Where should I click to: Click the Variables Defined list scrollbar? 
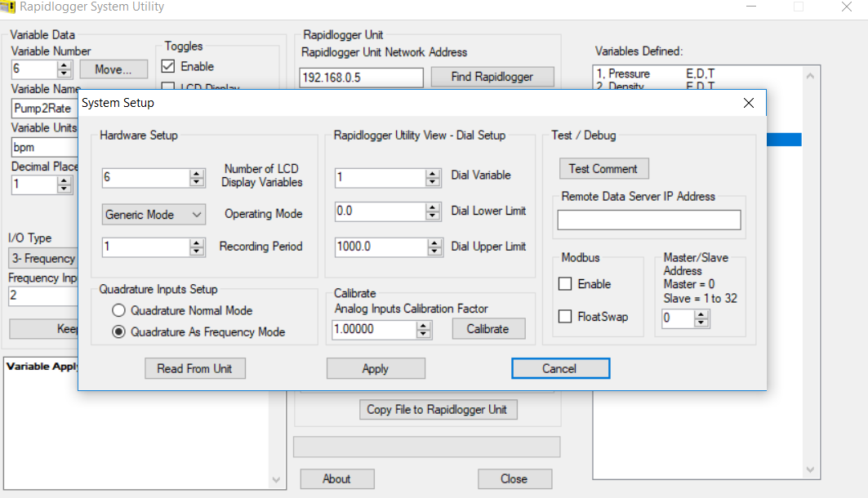coord(811,269)
